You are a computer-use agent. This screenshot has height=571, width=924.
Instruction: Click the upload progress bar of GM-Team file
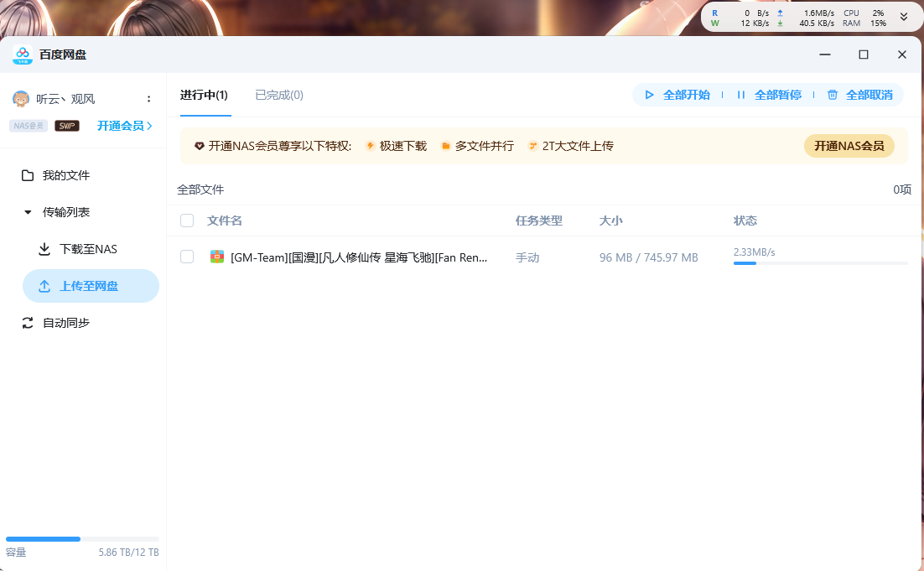pyautogui.click(x=820, y=263)
